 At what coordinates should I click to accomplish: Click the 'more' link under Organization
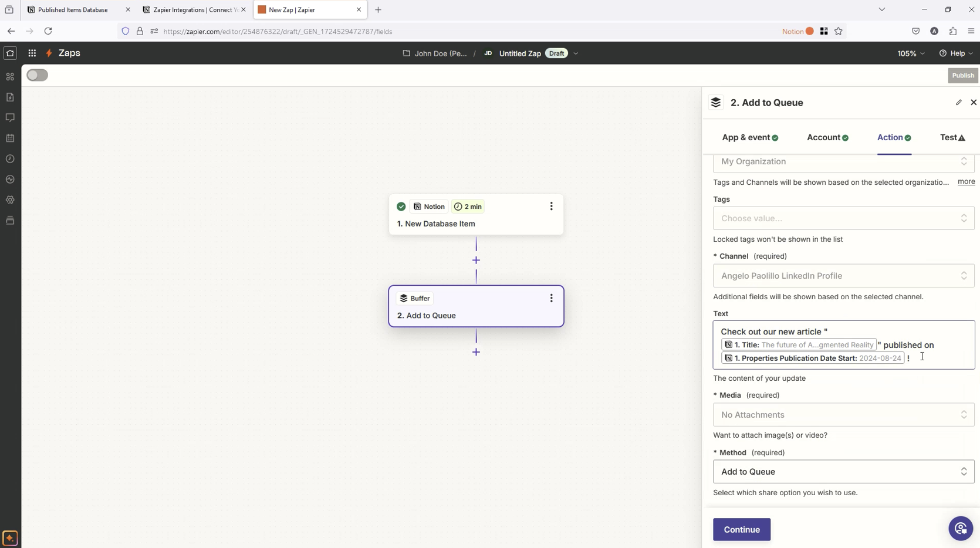pos(966,182)
